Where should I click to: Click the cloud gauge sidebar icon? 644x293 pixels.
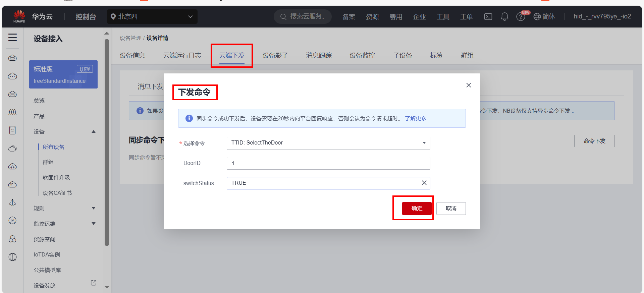click(x=12, y=184)
